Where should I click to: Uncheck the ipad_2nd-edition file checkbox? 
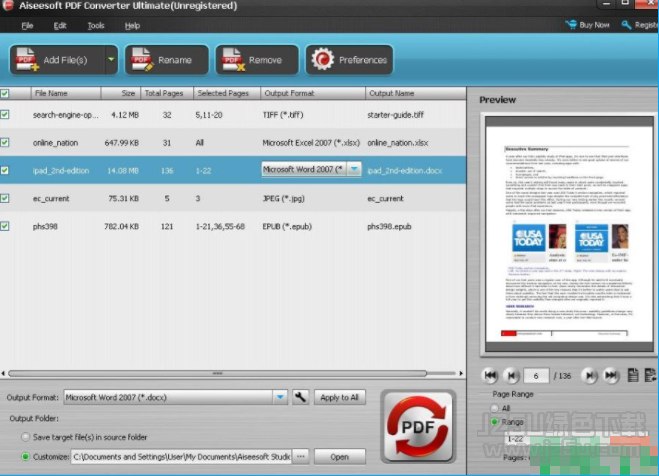[x=5, y=170]
